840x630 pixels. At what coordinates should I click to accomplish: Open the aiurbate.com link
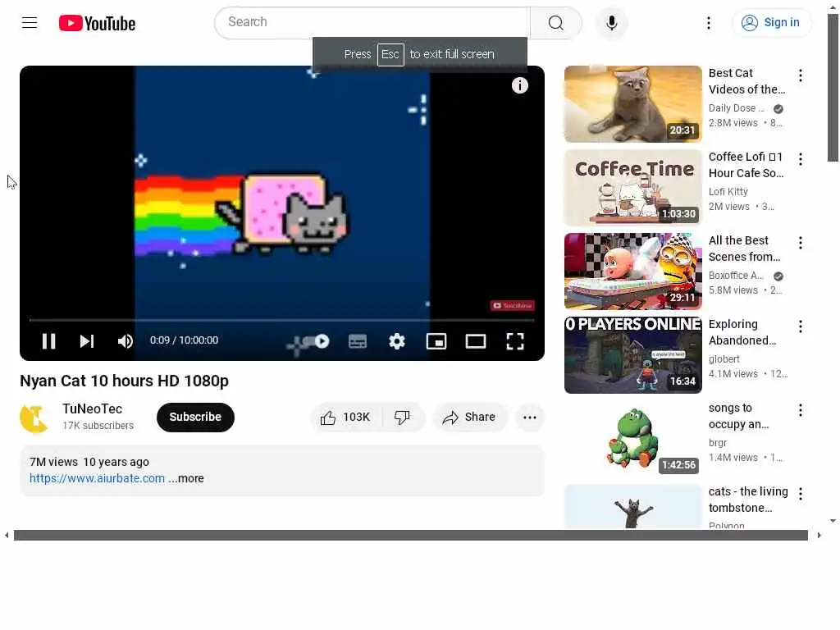tap(97, 478)
